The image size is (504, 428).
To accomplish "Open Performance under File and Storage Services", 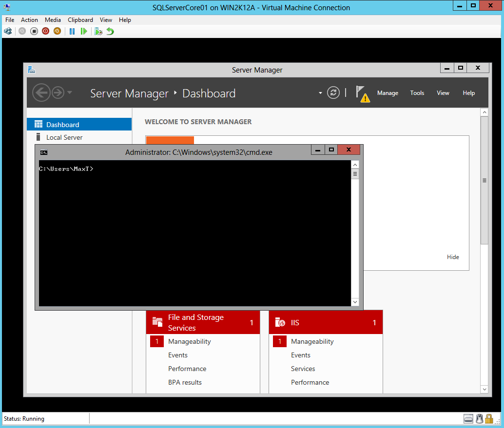I will 187,369.
